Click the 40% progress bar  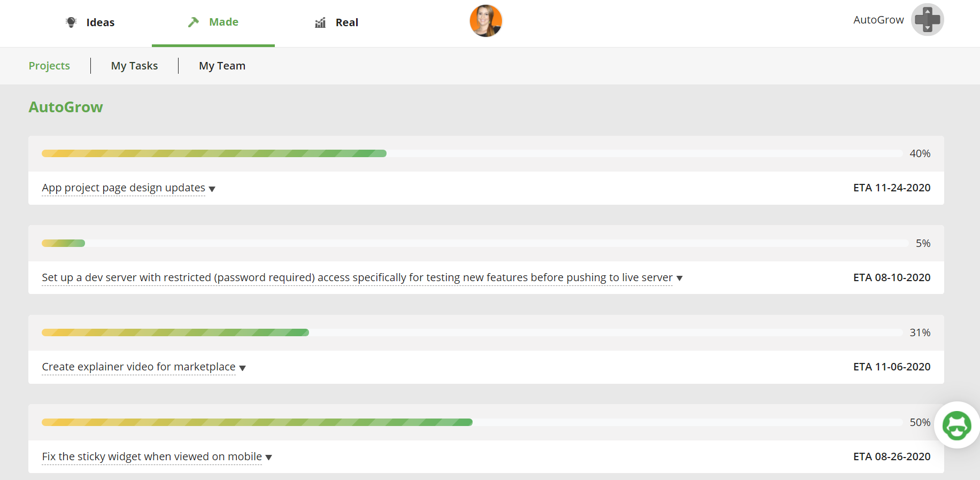click(472, 153)
